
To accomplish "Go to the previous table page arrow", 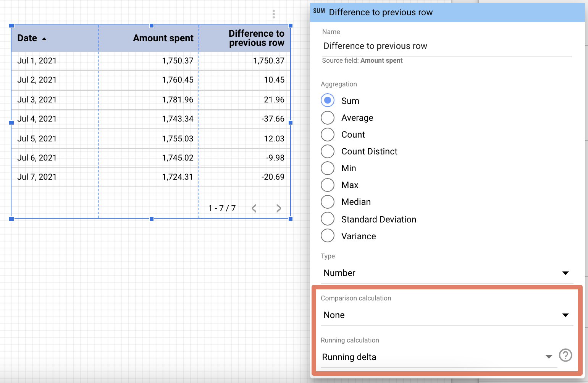I will click(254, 208).
